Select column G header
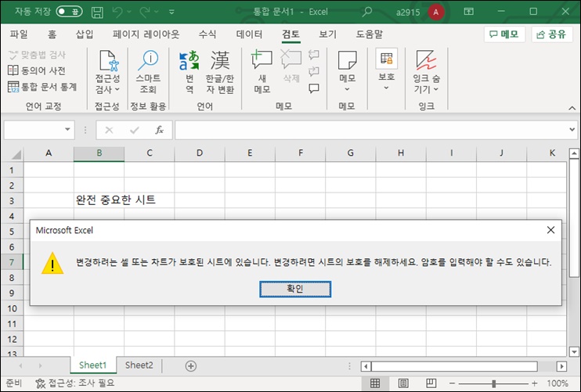The image size is (581, 392). 351,153
